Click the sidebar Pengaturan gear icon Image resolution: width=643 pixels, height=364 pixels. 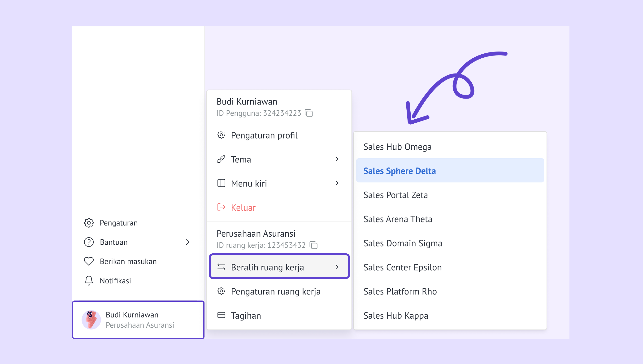coord(89,223)
